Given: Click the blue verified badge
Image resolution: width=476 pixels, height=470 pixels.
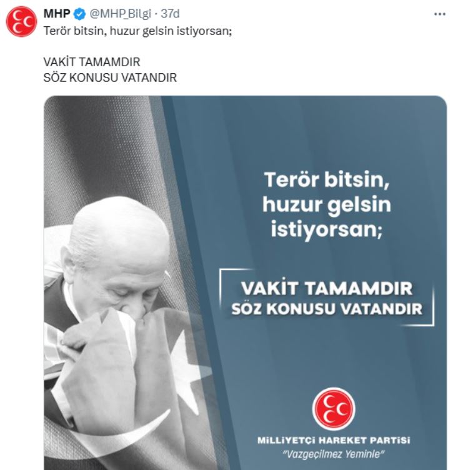Looking at the screenshot, I should (x=79, y=14).
